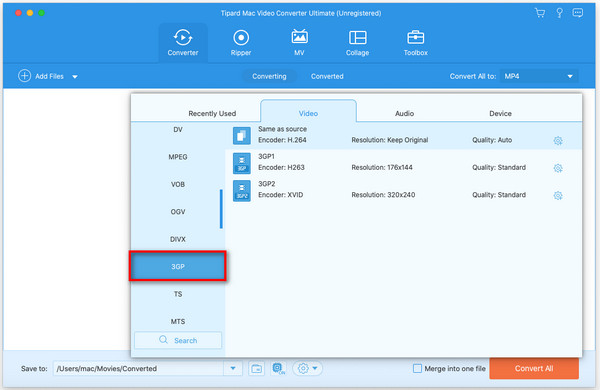
Task: Switch to Recently Used tab
Action: pyautogui.click(x=212, y=113)
